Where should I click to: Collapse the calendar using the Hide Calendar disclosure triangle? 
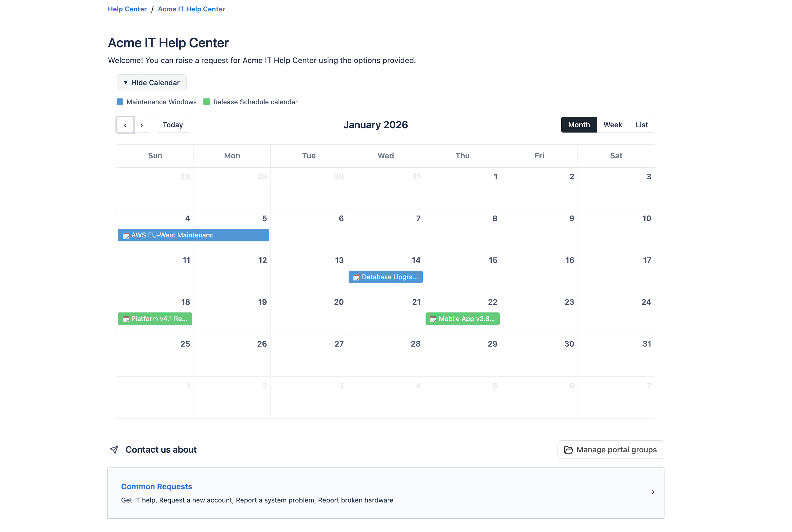click(126, 82)
